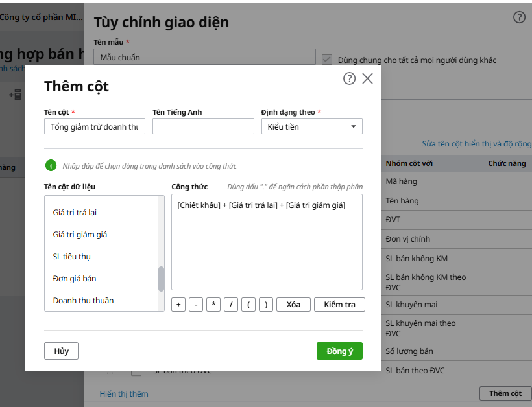Click the help icon in Thêm cột dialog
The height and width of the screenshot is (407, 532).
coord(349,78)
